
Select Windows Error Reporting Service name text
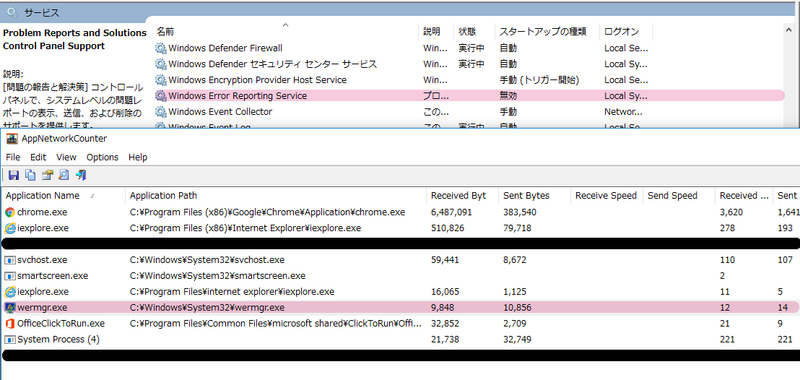coord(238,96)
